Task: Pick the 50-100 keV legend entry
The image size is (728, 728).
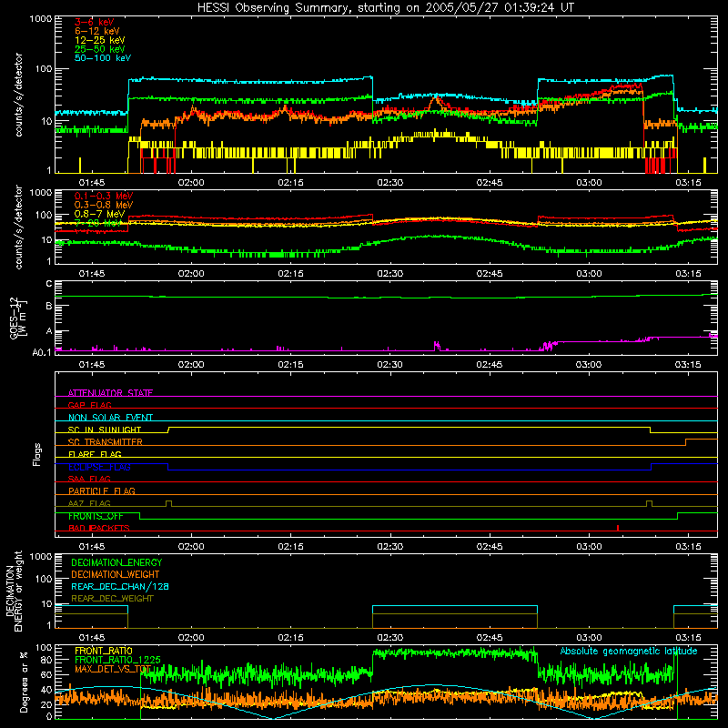Action: coord(103,58)
